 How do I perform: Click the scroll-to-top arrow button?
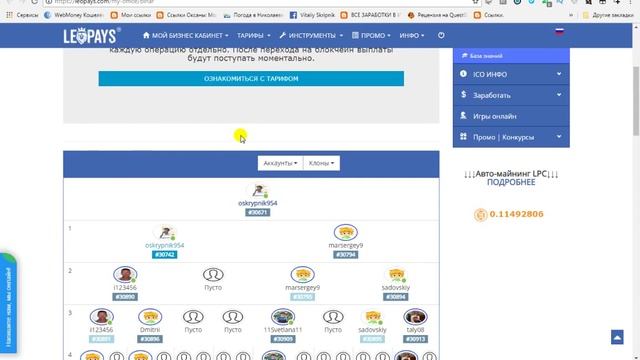tap(617, 337)
